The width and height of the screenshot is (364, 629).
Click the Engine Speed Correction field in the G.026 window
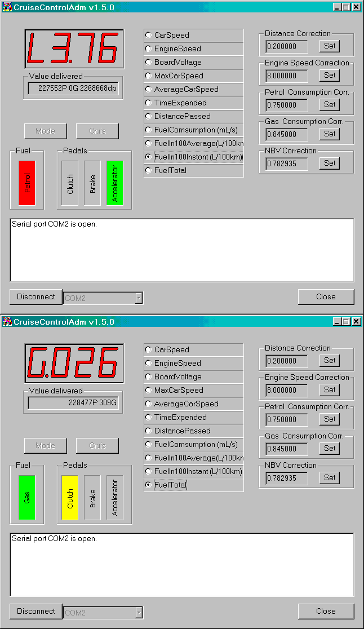coord(287,390)
